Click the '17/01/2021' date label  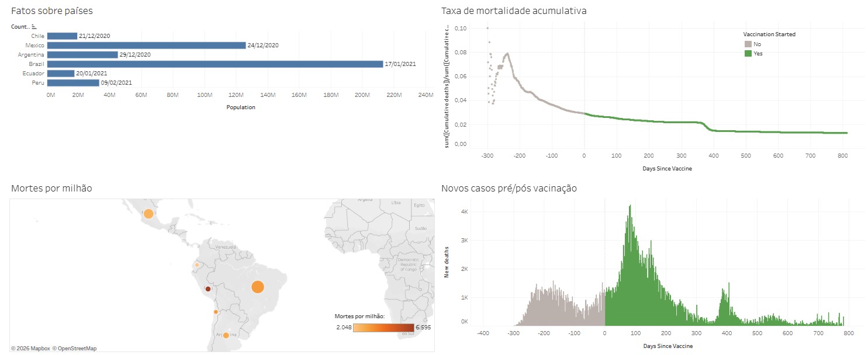point(400,64)
